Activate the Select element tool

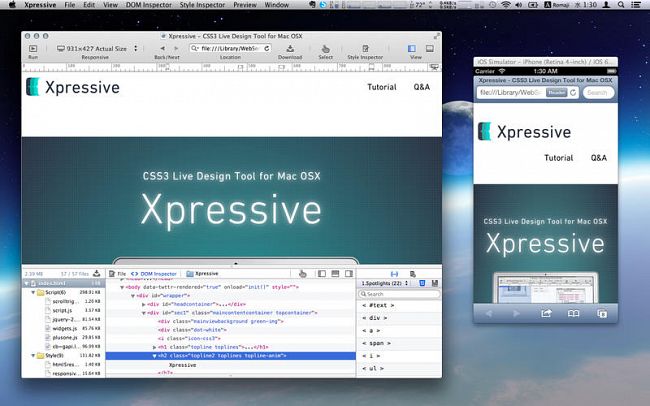[x=325, y=48]
